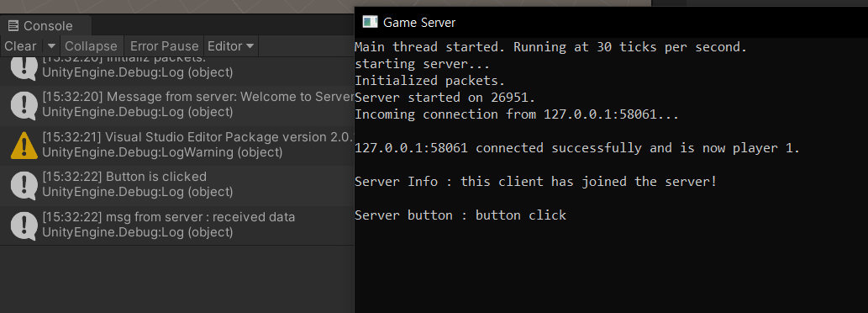Screen dimensions: 868x313
Task: Click warning icon of Visual Studio Editor log
Action: [x=24, y=146]
